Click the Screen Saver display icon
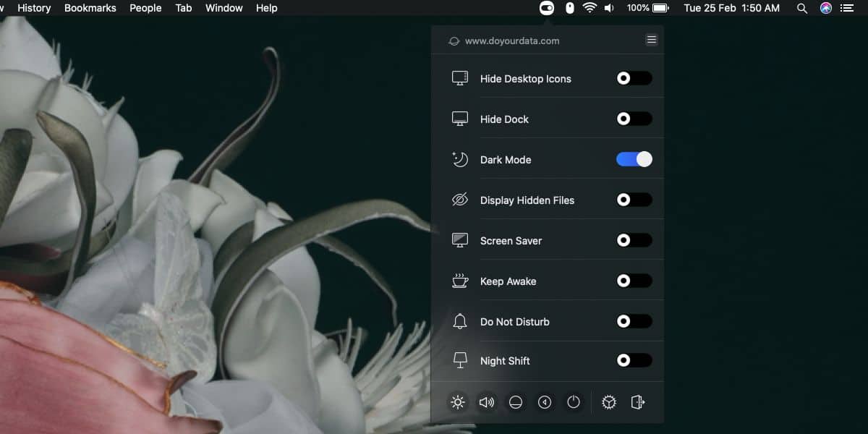 [x=460, y=240]
